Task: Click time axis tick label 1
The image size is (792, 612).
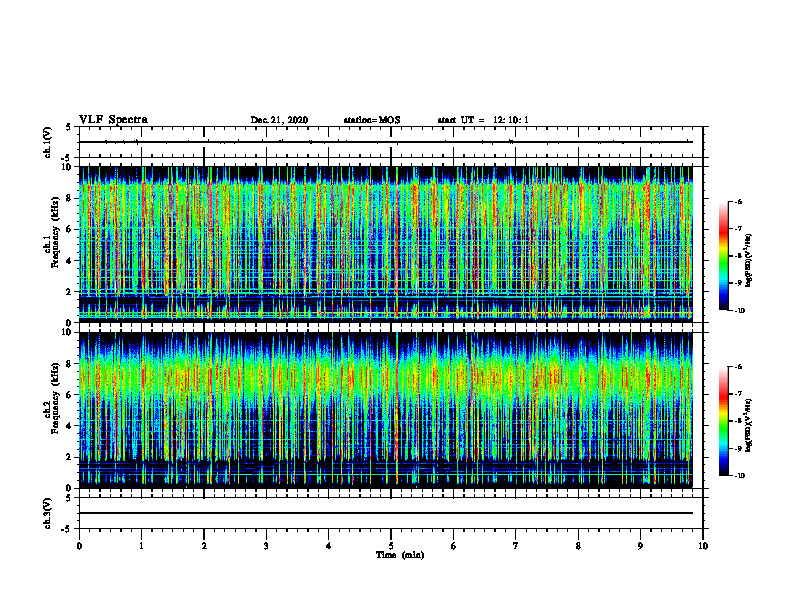Action: (x=141, y=546)
